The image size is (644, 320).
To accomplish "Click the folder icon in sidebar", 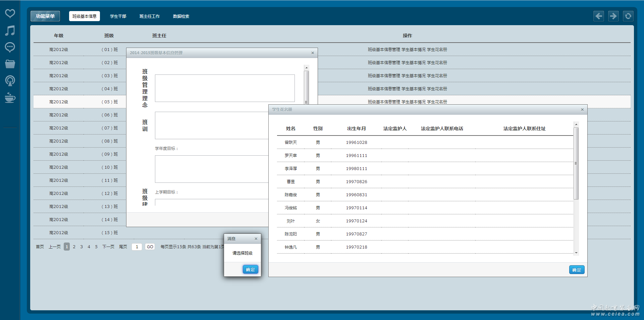I will click(10, 64).
